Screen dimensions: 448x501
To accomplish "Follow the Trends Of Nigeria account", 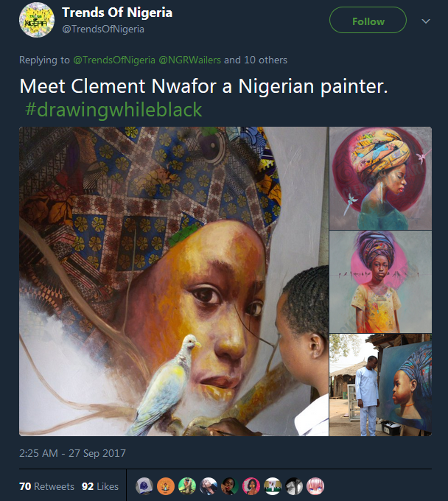I will 368,21.
